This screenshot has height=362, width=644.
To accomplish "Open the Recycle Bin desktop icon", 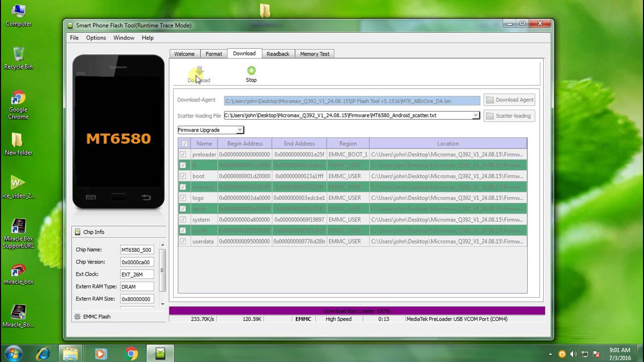I will point(18,58).
